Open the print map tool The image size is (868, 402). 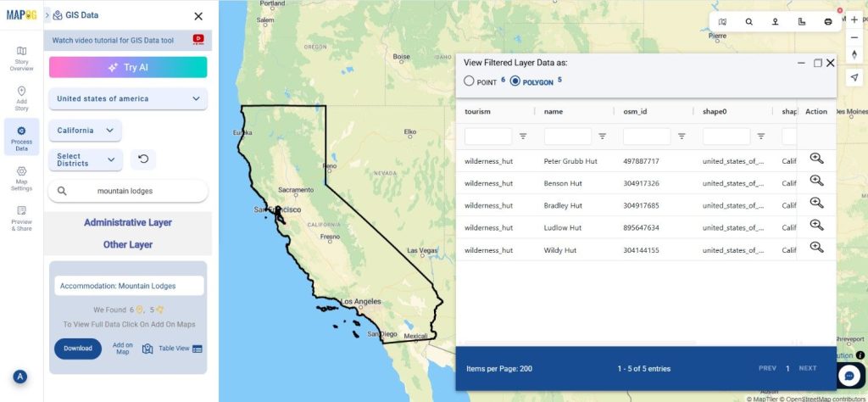827,22
